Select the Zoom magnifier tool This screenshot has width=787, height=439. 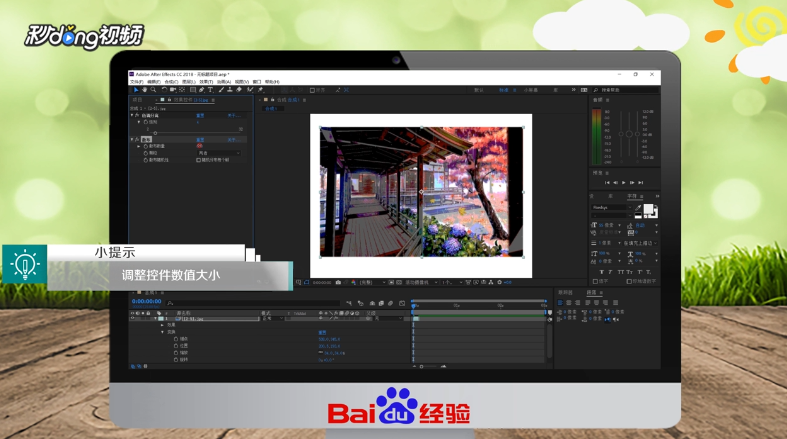(x=153, y=90)
